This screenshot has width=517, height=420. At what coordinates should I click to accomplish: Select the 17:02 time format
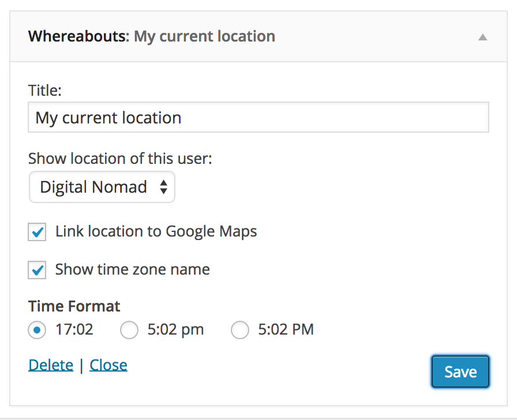[37, 329]
